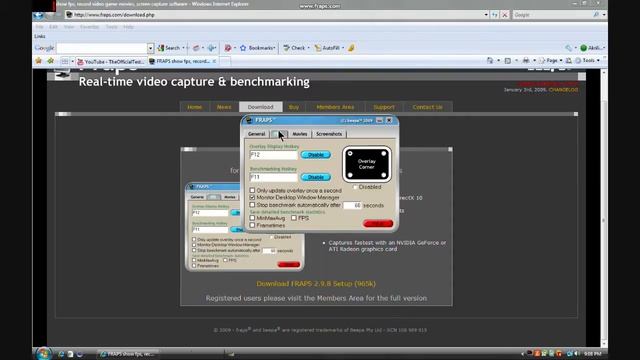Viewport: 640px width, 360px height.
Task: Open the CHANGELOG link
Action: coord(563,90)
